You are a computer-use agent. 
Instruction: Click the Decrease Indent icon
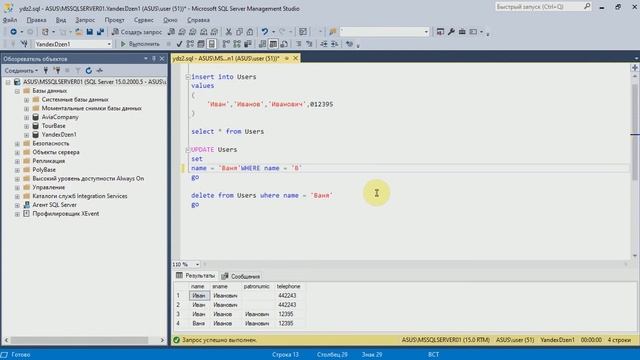pyautogui.click(x=324, y=44)
